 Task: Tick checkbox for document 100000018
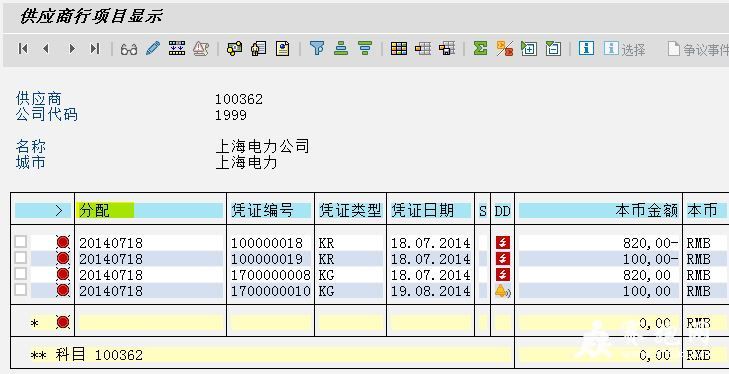coord(20,241)
